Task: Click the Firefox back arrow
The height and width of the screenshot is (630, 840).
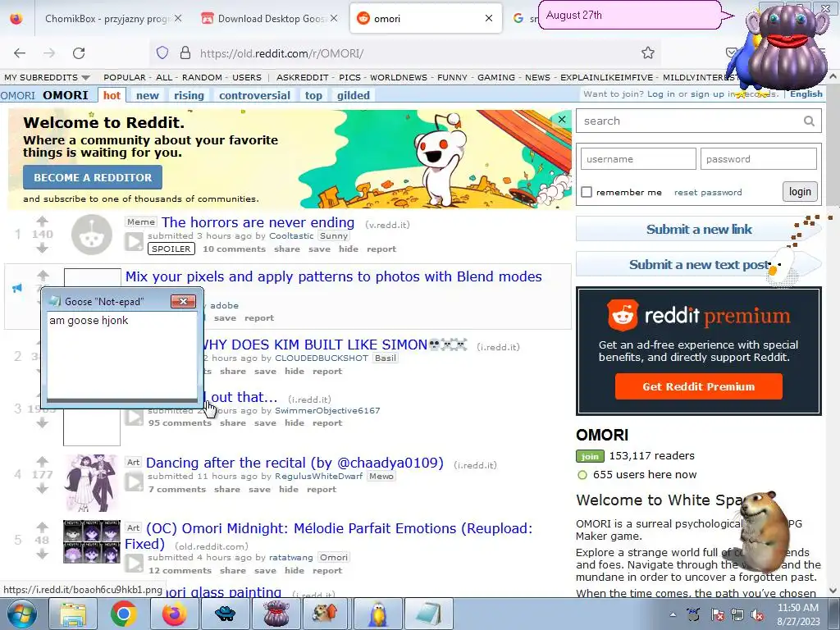Action: [x=20, y=53]
